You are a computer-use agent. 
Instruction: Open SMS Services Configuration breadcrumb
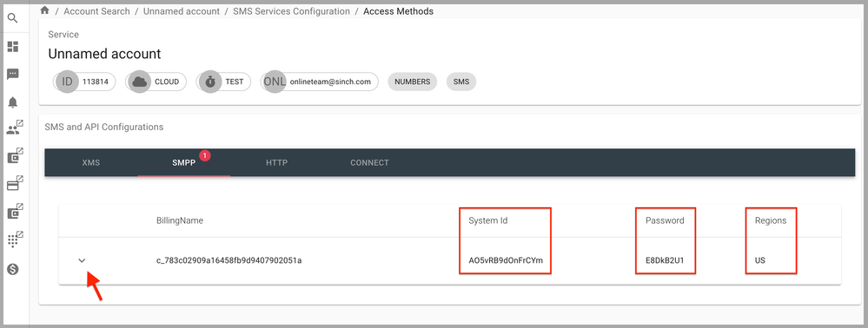[291, 11]
